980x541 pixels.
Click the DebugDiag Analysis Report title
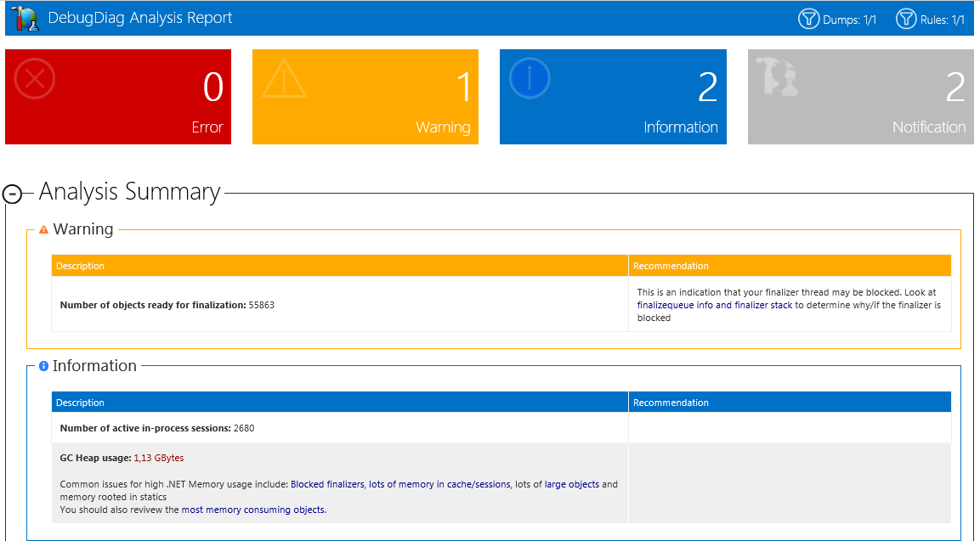pos(140,18)
